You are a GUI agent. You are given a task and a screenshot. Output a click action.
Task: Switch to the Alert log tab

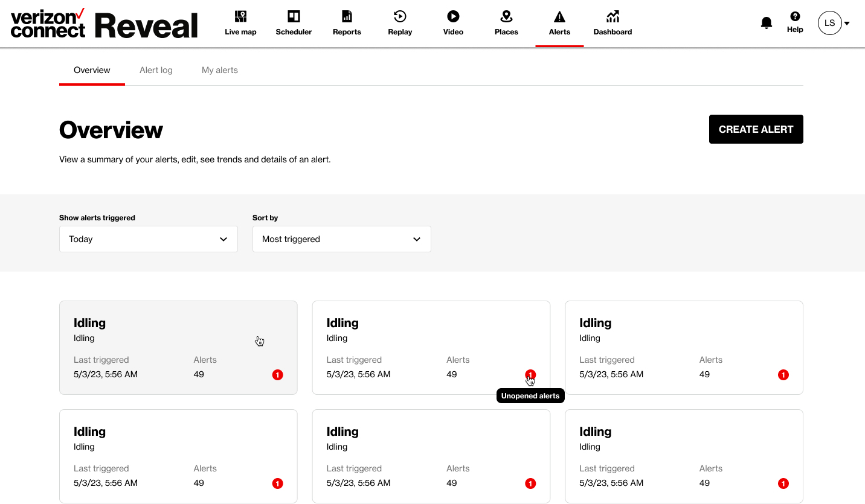[156, 70]
